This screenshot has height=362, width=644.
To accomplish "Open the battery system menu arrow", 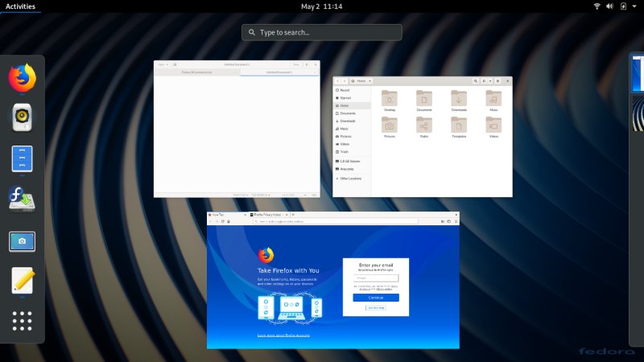I will tap(634, 6).
